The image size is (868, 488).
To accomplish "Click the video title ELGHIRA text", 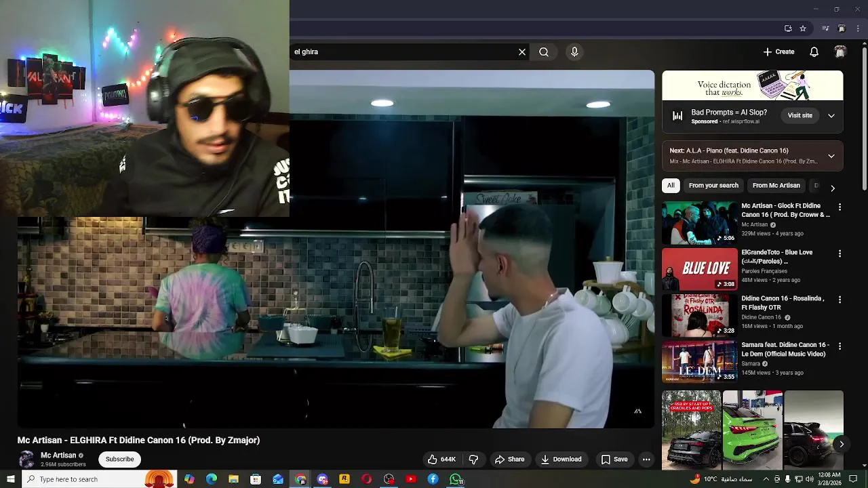I will (138, 440).
